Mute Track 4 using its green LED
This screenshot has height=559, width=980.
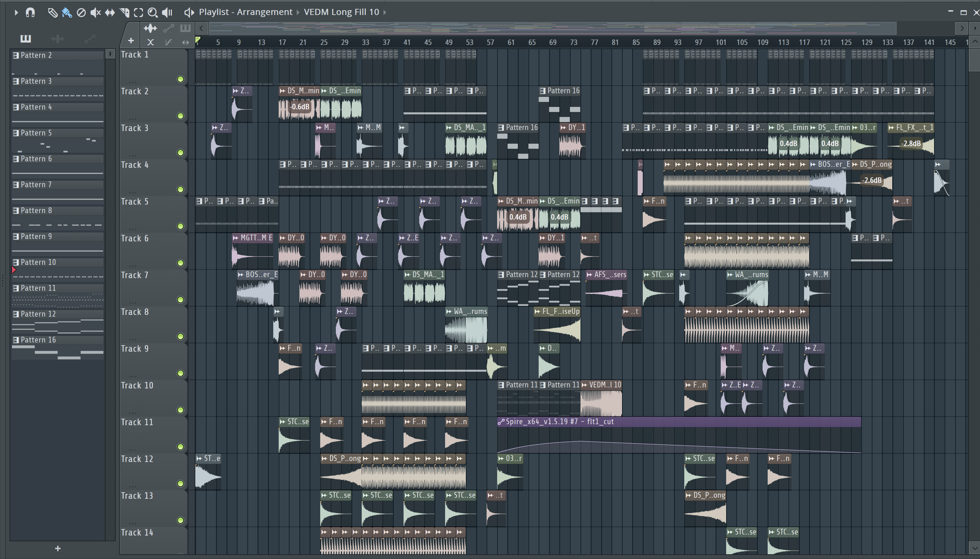tap(180, 189)
